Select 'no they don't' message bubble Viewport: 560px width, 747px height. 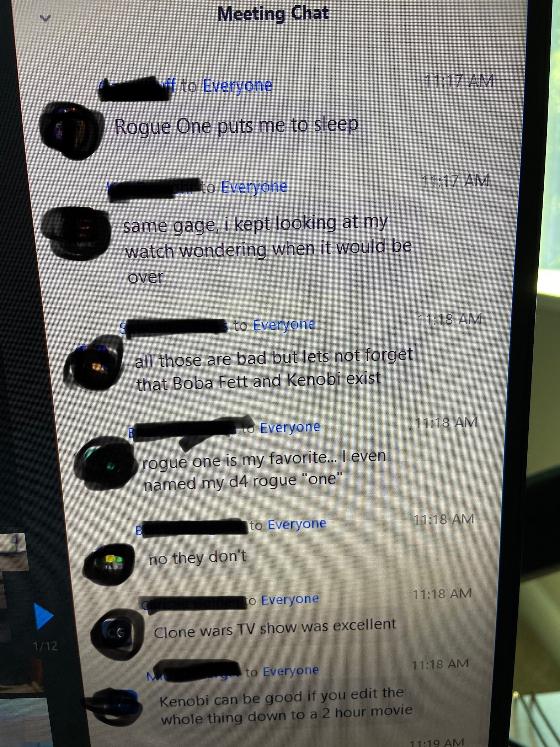click(197, 558)
